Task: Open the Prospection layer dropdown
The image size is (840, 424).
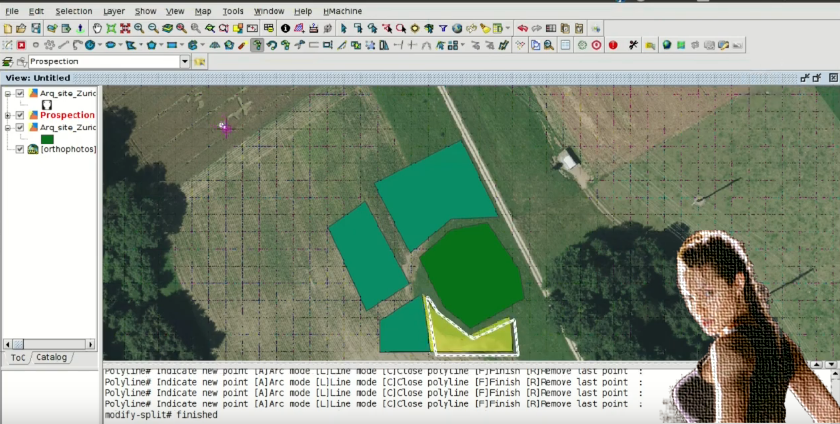Action: (x=184, y=62)
